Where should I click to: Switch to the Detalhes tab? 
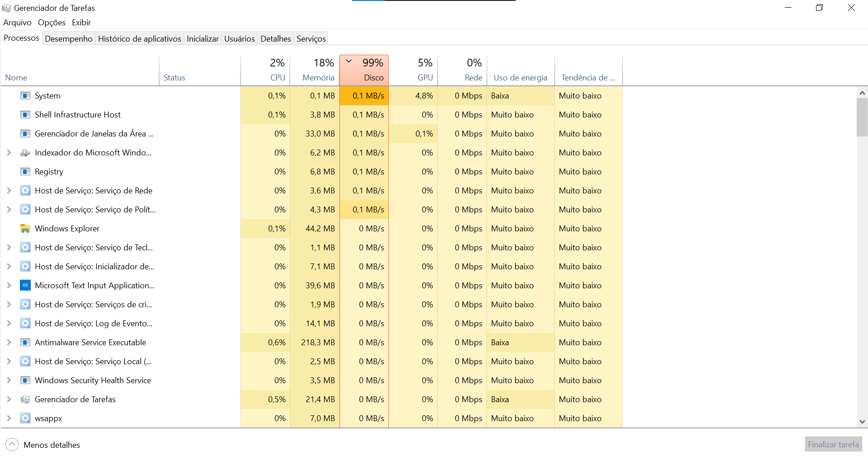(x=276, y=39)
